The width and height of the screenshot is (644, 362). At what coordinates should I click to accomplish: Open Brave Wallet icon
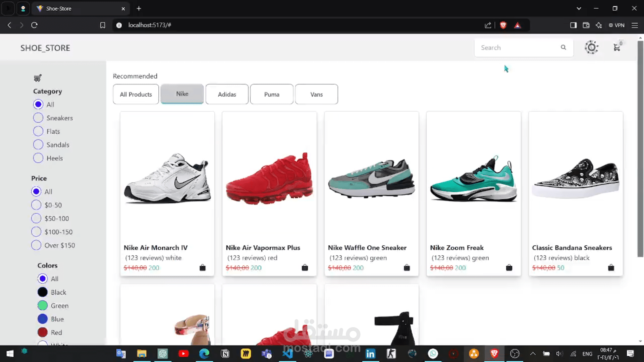(586, 25)
